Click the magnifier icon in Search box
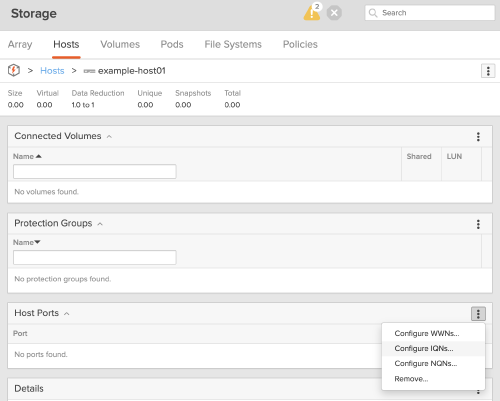 373,13
